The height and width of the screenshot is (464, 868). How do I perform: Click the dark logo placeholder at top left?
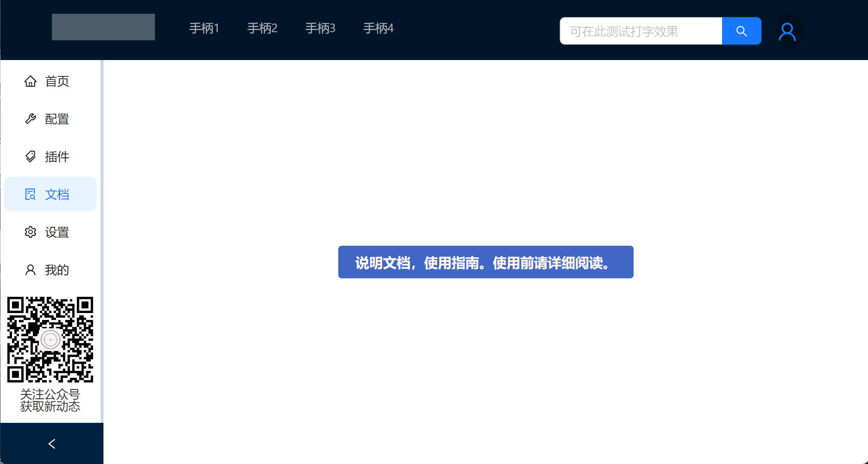(103, 27)
